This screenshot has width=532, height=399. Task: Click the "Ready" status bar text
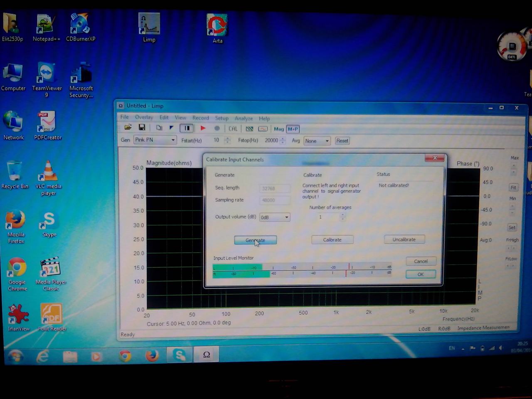coord(128,335)
